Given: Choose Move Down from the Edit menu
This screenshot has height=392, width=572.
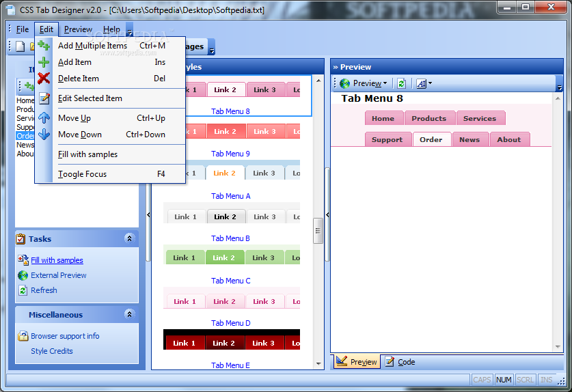Looking at the screenshot, I should (110, 134).
